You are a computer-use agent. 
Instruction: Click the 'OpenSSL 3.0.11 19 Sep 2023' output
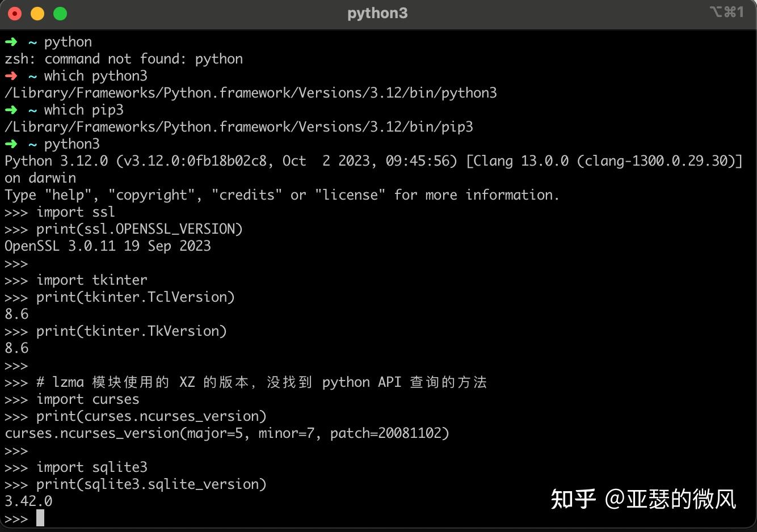coord(108,246)
